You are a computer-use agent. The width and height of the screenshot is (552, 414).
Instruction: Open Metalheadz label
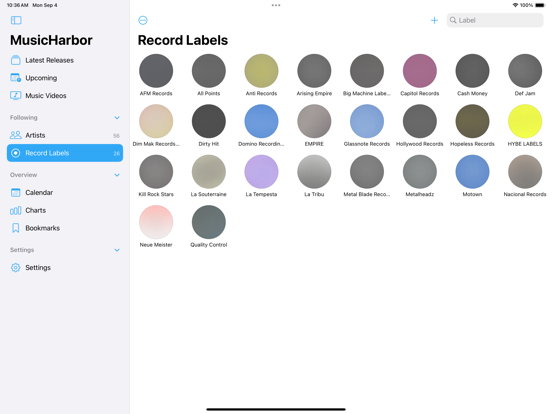tap(420, 172)
